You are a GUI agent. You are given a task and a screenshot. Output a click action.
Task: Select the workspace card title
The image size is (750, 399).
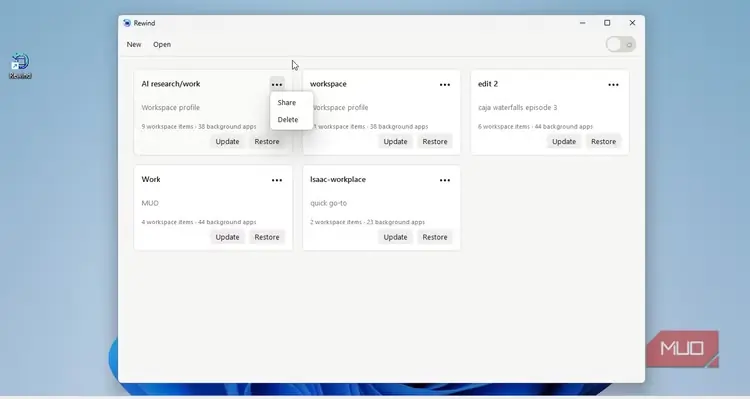[x=328, y=84]
